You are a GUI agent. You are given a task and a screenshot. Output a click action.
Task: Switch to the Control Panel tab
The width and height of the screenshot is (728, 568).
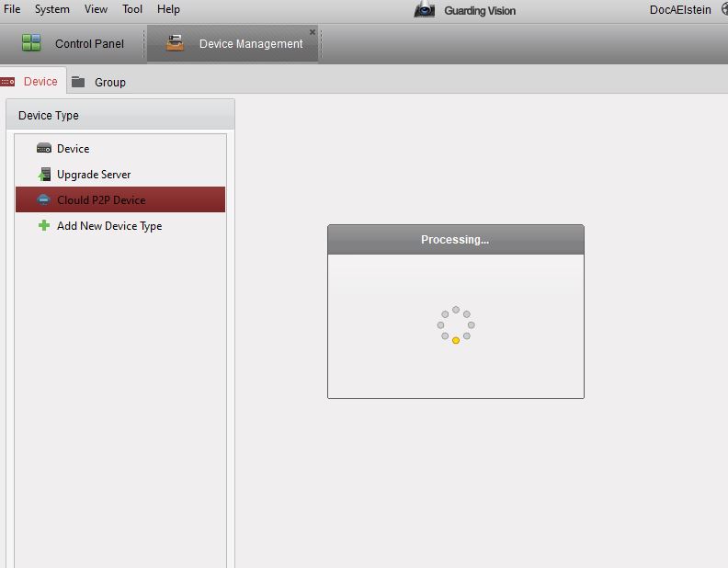pos(89,43)
